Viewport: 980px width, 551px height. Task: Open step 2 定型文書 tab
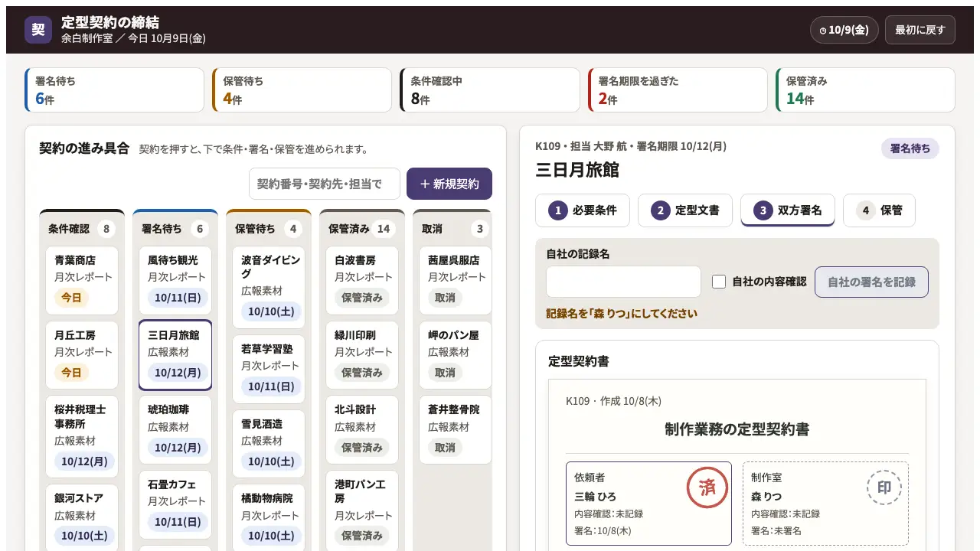(685, 210)
